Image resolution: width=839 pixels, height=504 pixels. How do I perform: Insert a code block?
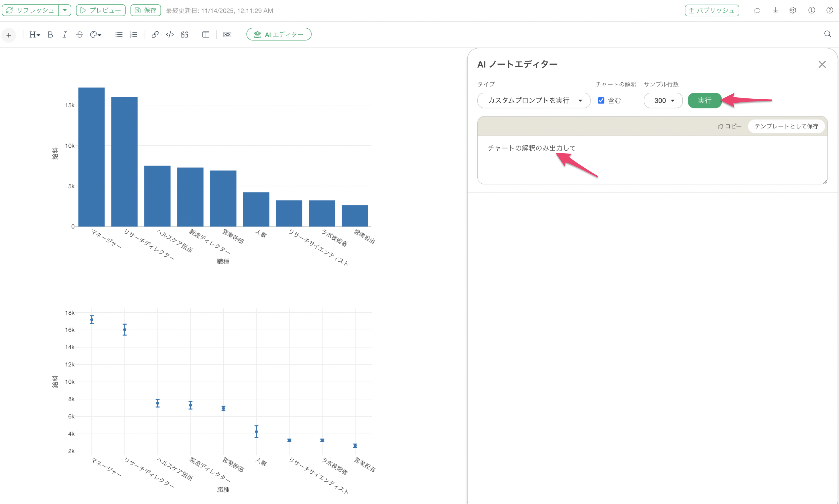coord(170,35)
